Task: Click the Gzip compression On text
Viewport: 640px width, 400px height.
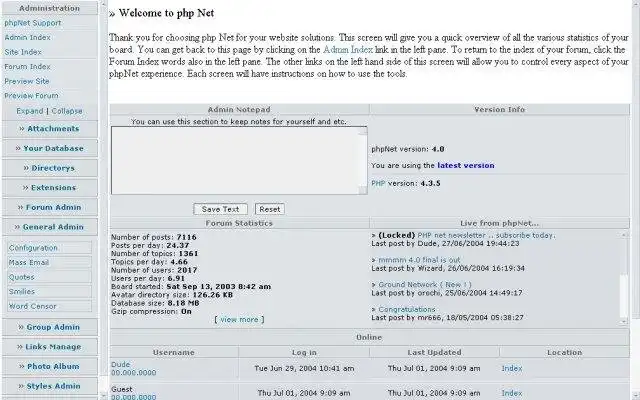Action: click(151, 311)
